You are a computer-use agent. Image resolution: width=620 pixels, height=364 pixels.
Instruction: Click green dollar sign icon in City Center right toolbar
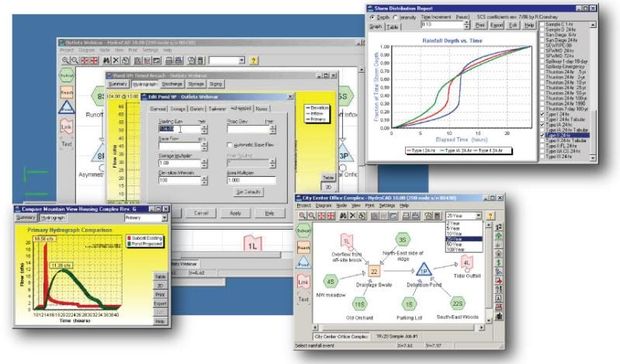pyautogui.click(x=499, y=263)
